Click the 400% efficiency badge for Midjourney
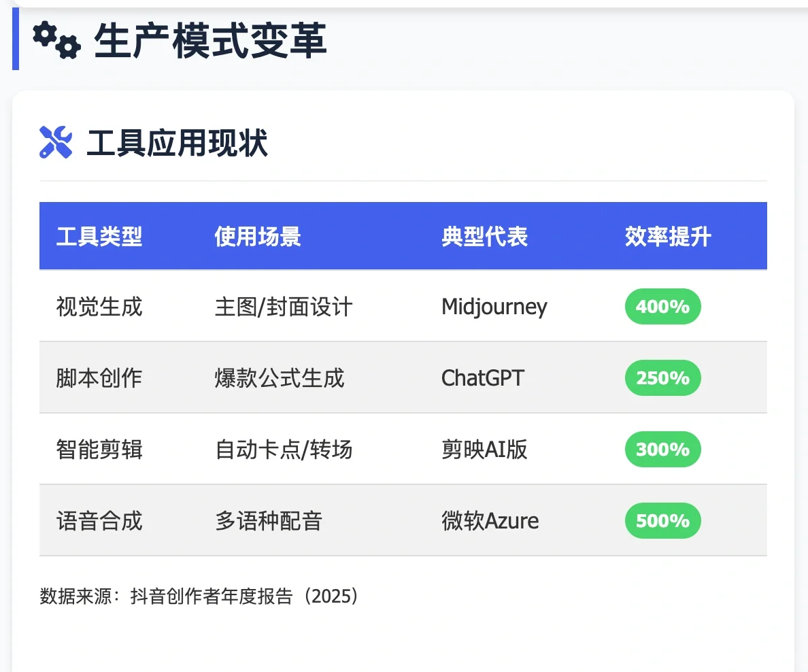 [662, 307]
